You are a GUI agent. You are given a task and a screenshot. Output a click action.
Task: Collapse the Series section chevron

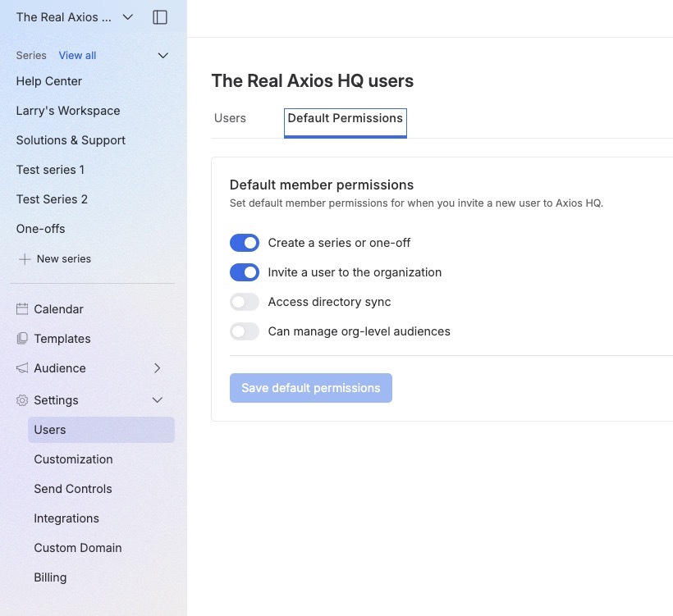point(163,55)
